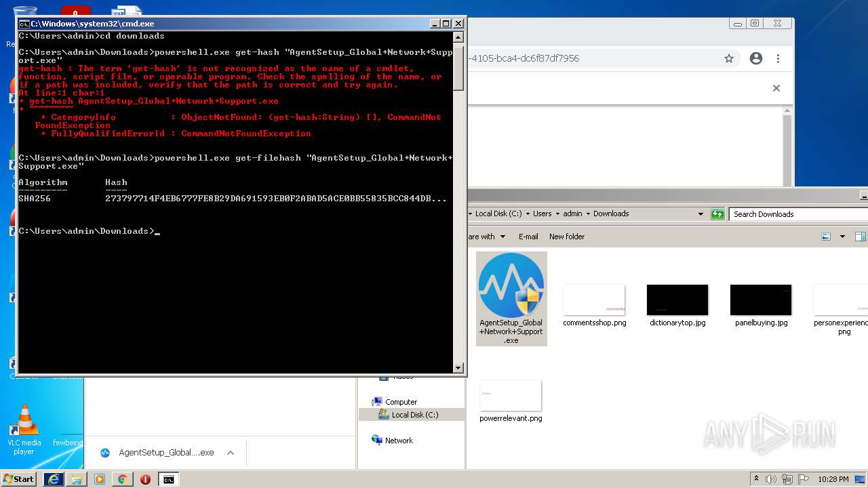Open the Chrome profile avatar menu
This screenshot has width=868, height=488.
tap(756, 58)
